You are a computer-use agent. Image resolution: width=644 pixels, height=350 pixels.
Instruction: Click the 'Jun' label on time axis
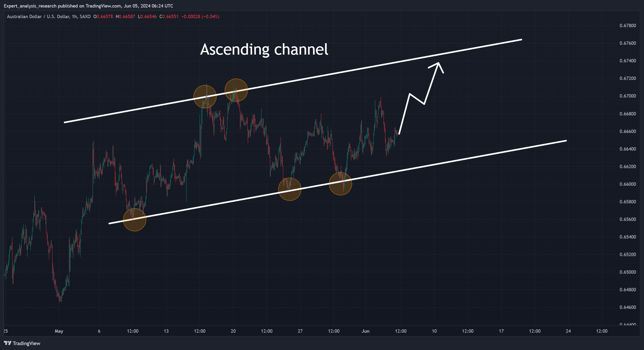coord(365,331)
